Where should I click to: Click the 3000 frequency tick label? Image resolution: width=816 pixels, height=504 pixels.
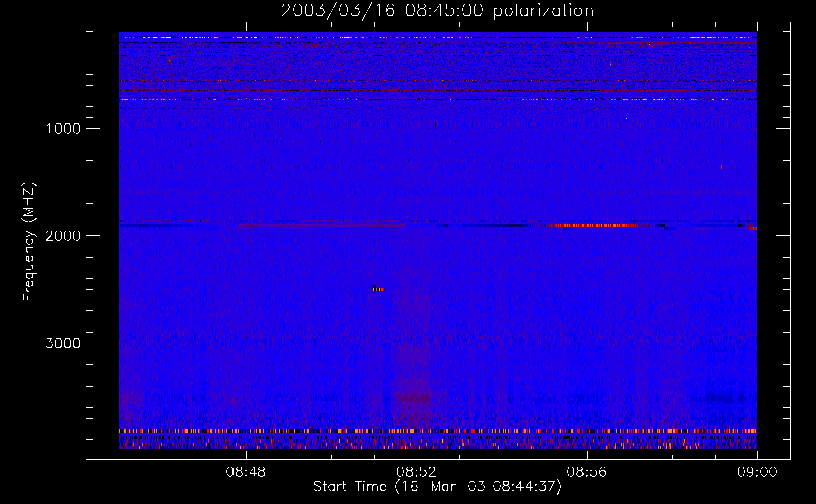click(x=64, y=343)
